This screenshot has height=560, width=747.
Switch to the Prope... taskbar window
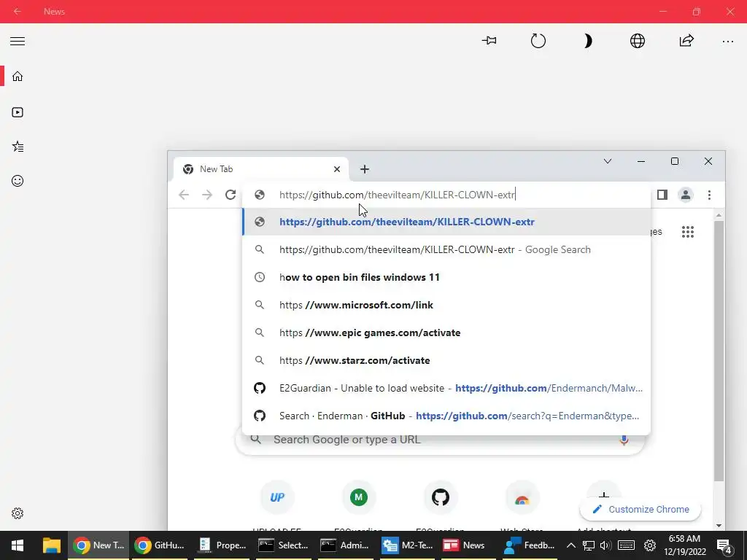pyautogui.click(x=222, y=545)
